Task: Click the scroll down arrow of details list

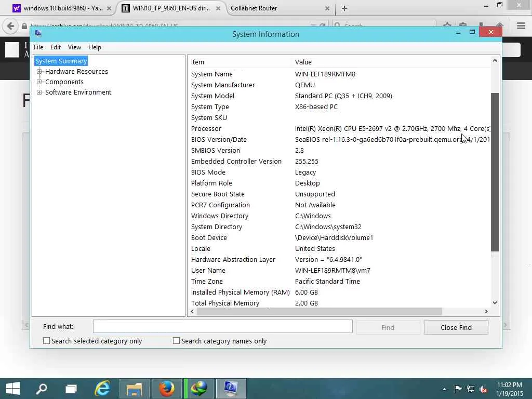Action: click(x=495, y=303)
